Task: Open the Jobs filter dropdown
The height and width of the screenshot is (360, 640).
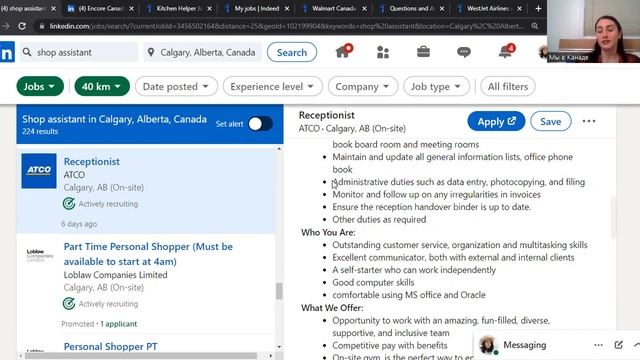Action: pyautogui.click(x=40, y=87)
